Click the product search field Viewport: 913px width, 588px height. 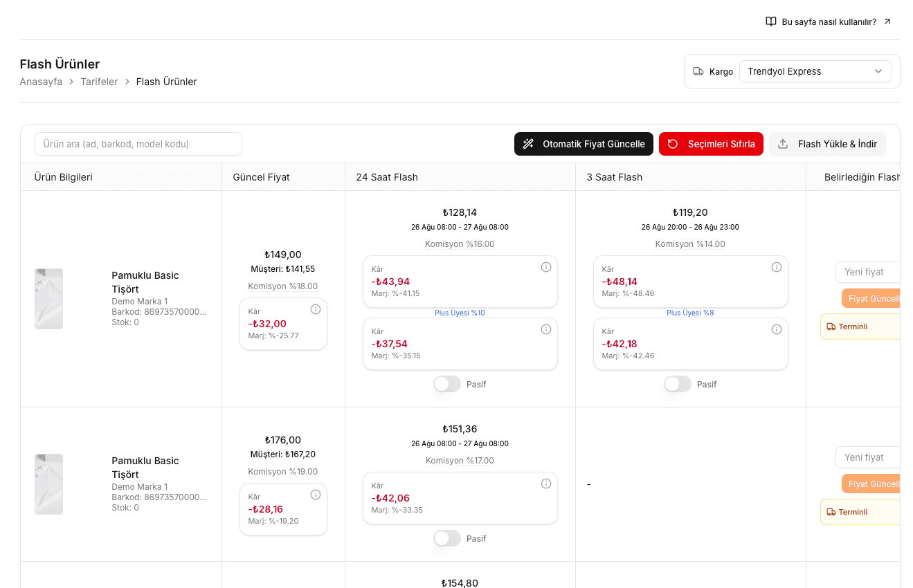(x=138, y=144)
